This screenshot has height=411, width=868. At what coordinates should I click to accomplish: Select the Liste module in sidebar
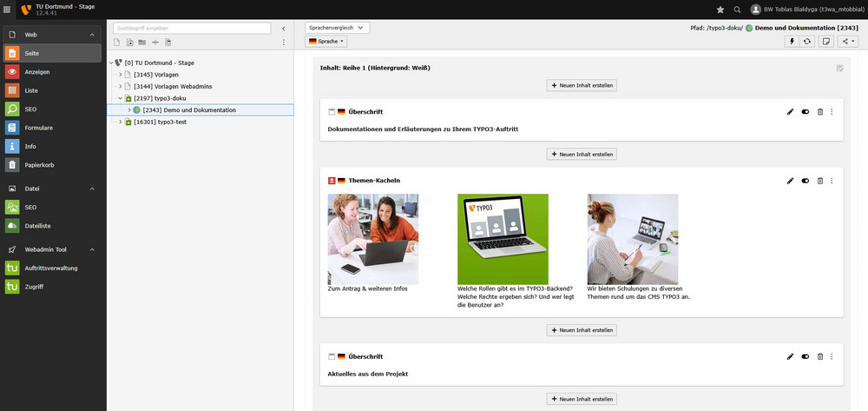[31, 90]
